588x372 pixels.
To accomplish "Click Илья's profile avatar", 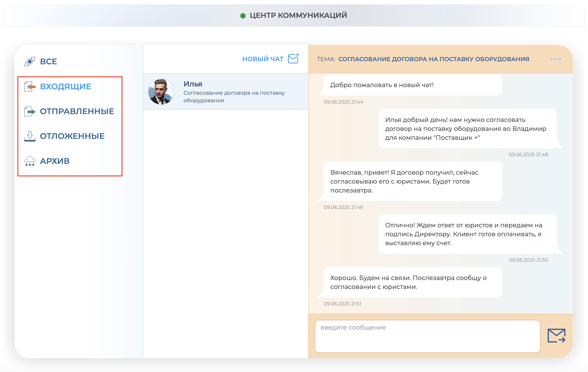I will point(161,91).
